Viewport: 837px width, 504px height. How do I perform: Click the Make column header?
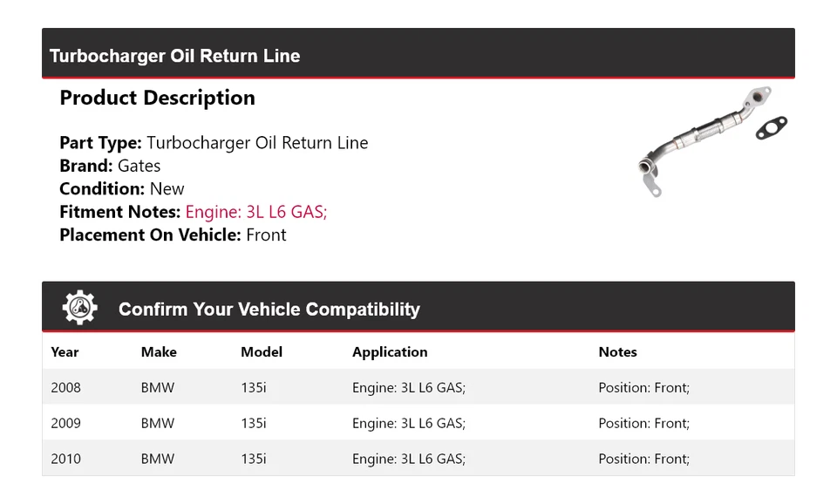[x=159, y=352]
